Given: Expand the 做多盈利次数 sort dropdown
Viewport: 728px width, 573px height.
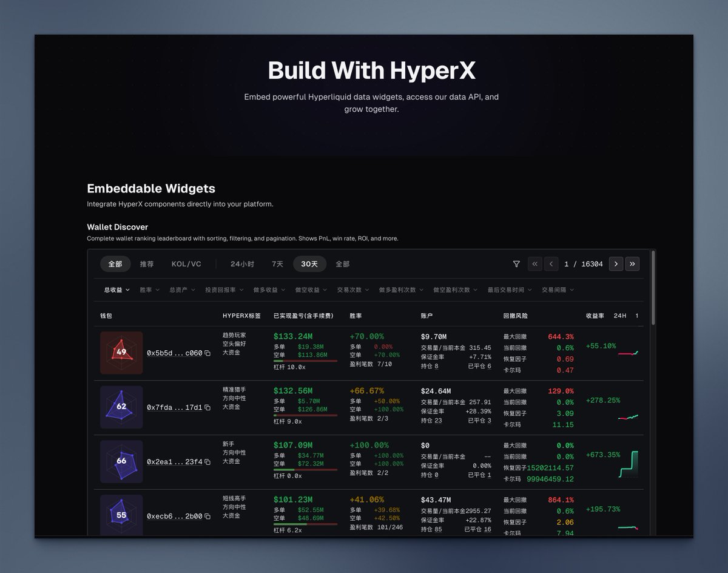Looking at the screenshot, I should click(401, 290).
